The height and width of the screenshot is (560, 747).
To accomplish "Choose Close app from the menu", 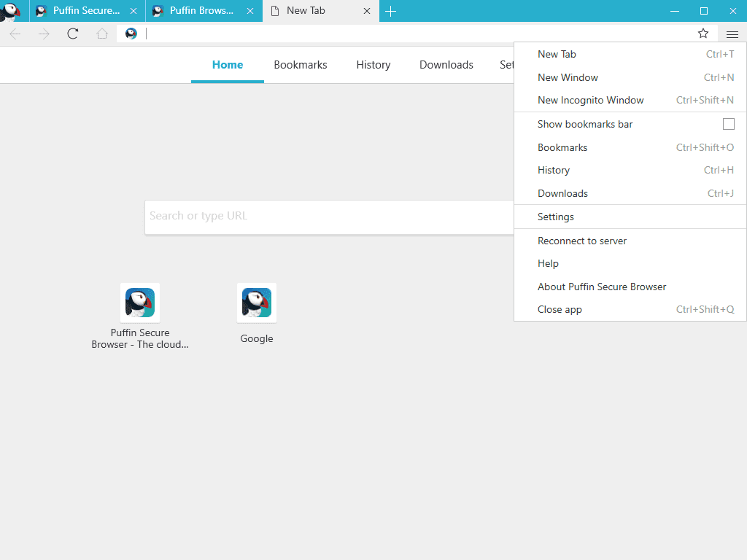I will click(x=630, y=309).
